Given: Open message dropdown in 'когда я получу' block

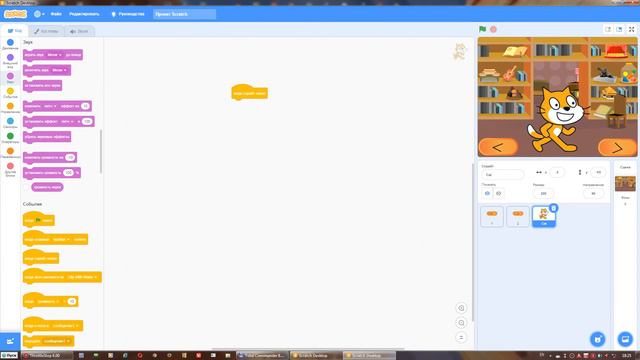Looking at the screenshot, I should click(66, 326).
